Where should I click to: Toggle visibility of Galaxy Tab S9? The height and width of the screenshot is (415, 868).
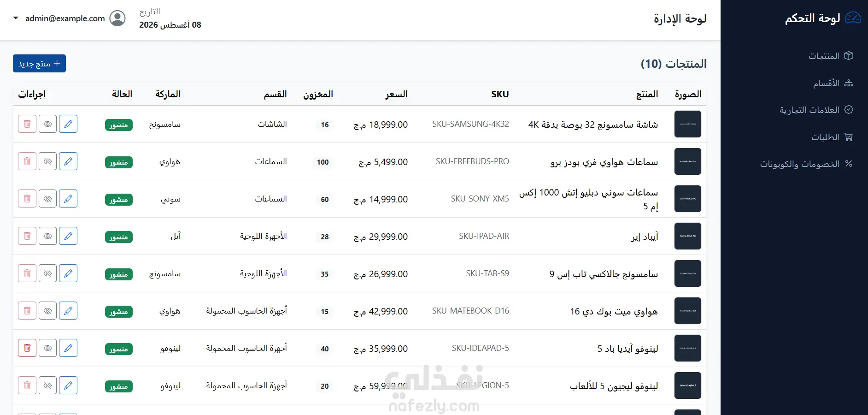(48, 273)
